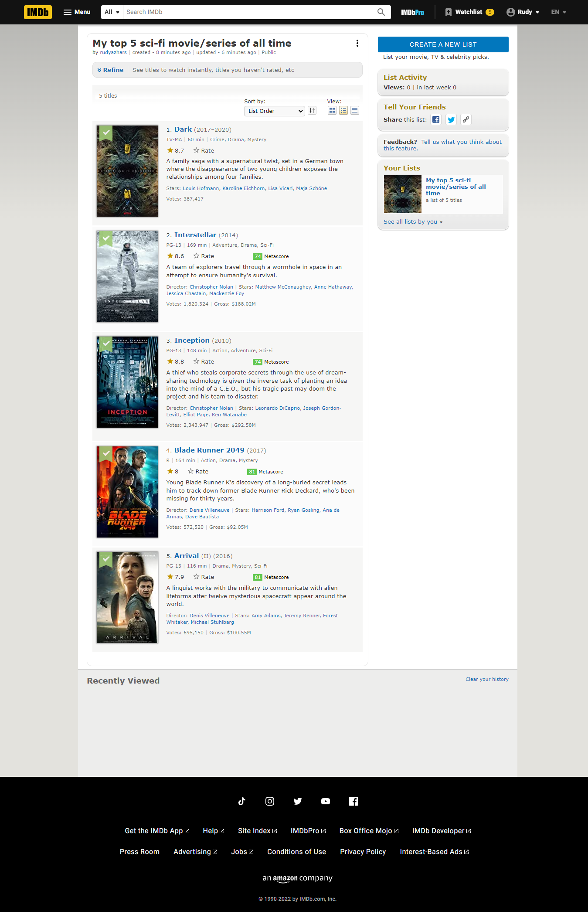Viewport: 588px width, 912px height.
Task: Open IMDb TikTok page icon
Action: click(x=242, y=801)
